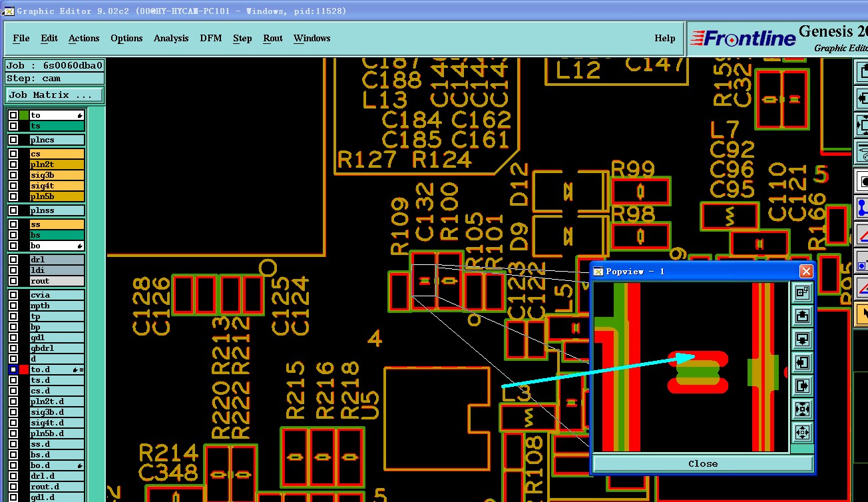The image size is (868, 502).
Task: Select the sig4t layer name
Action: click(57, 186)
